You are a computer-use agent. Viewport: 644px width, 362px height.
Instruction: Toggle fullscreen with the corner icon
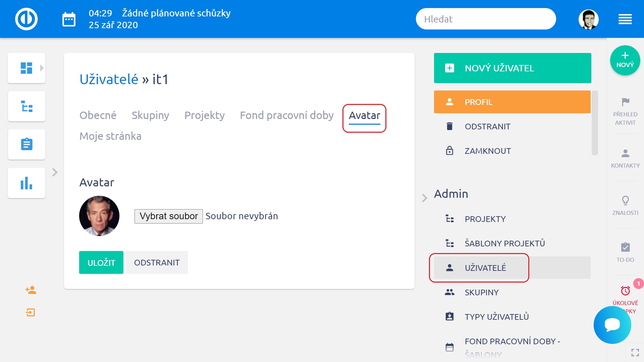click(635, 352)
